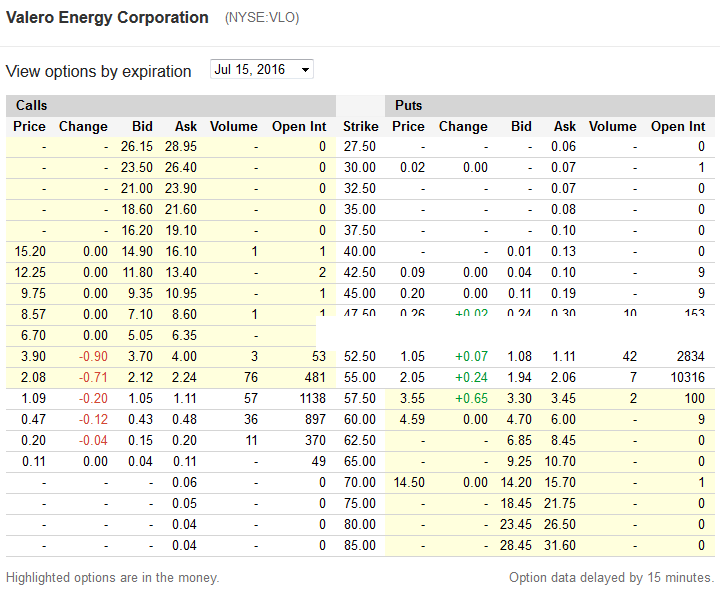Select the 37.50 strike value
The image size is (720, 595).
[360, 230]
